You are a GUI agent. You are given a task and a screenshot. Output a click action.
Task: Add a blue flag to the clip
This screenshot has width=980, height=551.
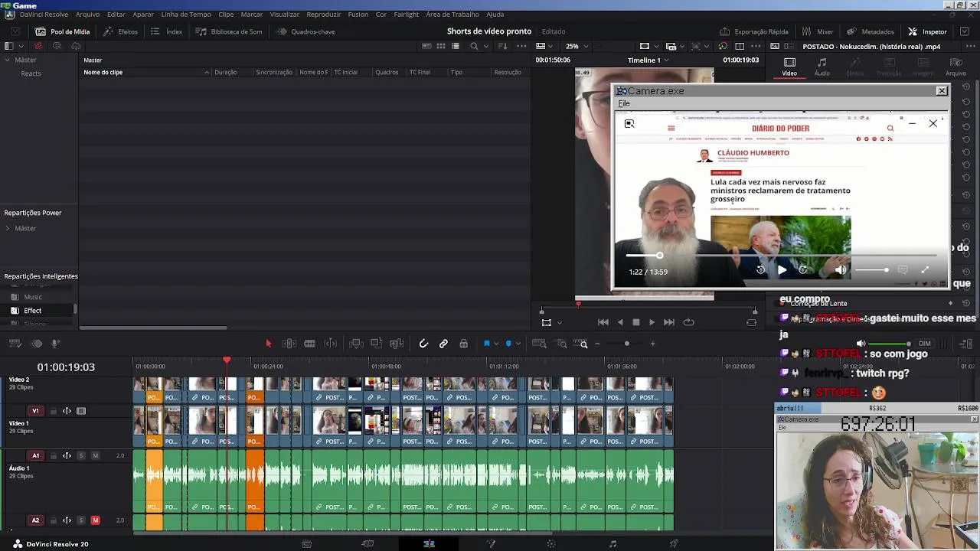click(486, 344)
